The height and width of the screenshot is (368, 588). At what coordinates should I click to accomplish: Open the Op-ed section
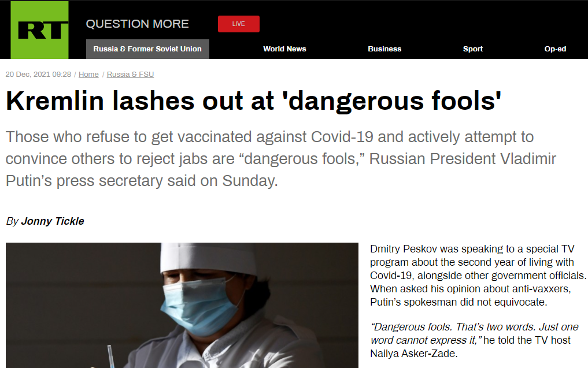coord(555,49)
